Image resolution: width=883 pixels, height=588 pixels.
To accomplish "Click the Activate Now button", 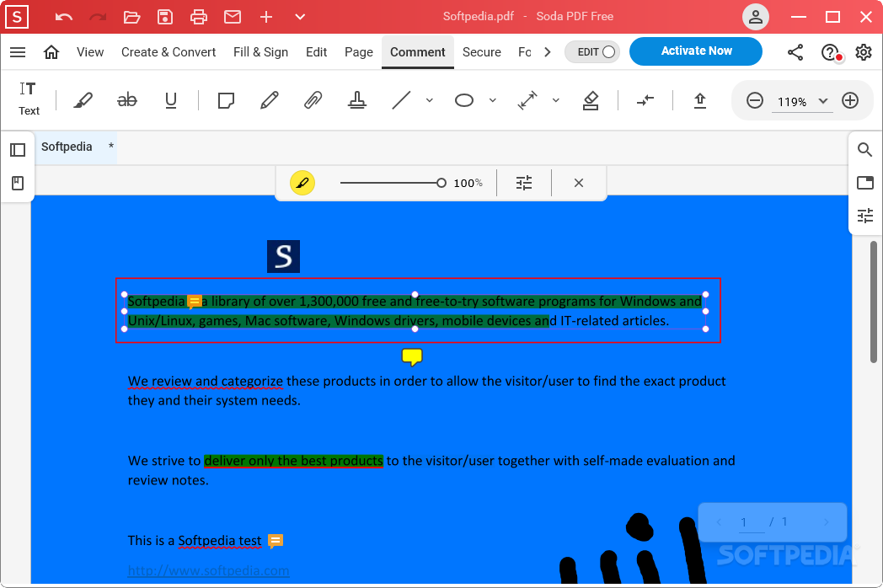I will point(696,51).
